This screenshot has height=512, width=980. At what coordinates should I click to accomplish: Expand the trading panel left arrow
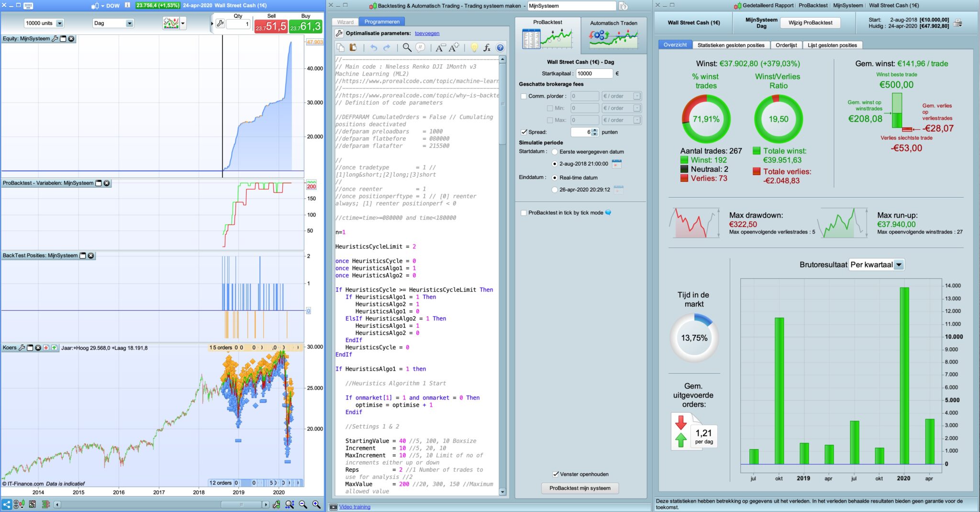tap(212, 23)
